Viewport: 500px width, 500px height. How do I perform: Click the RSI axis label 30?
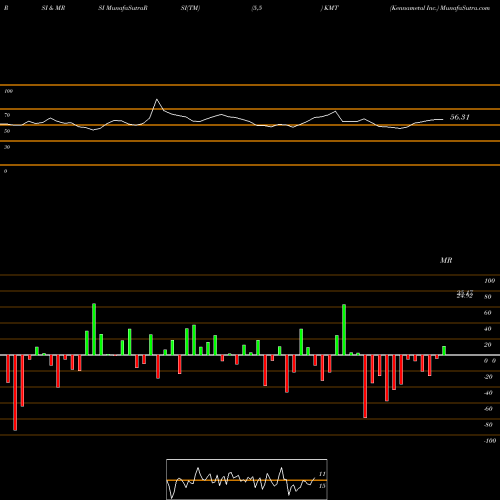[x=7, y=147]
